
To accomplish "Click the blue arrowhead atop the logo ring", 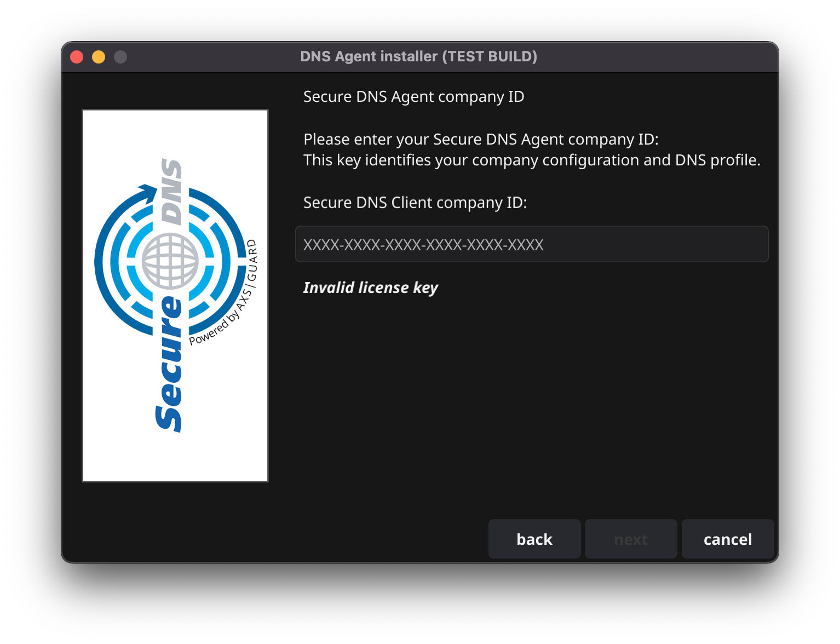I will 147,193.
